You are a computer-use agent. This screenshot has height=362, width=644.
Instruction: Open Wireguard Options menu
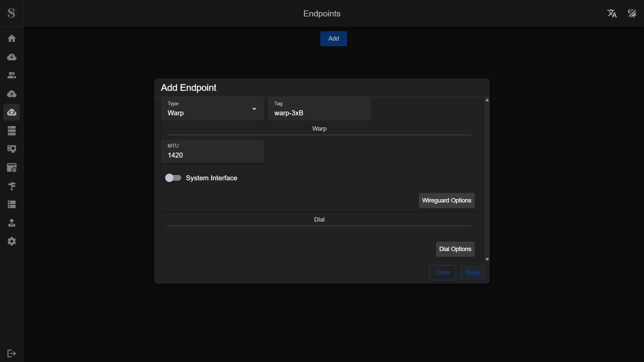click(x=446, y=200)
